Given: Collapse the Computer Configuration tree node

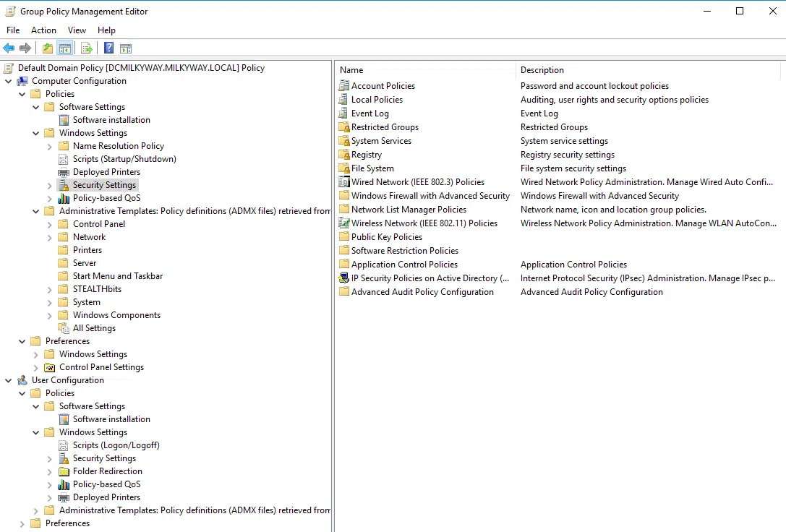Looking at the screenshot, I should 8,81.
